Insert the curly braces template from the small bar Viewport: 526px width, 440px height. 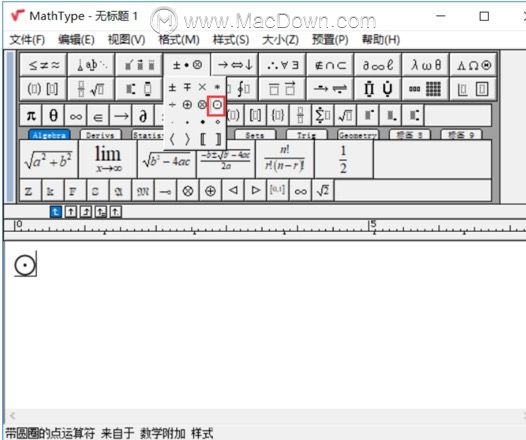[x=278, y=116]
